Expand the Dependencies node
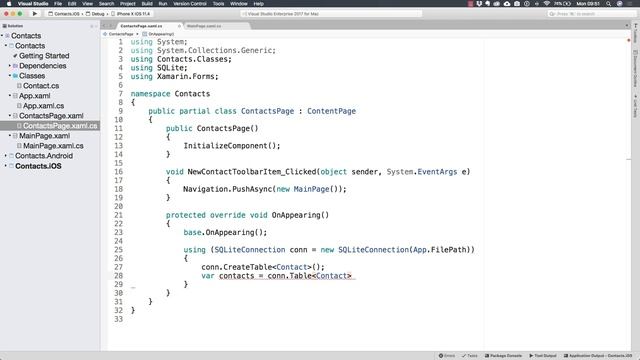The width and height of the screenshot is (640, 360). (x=10, y=66)
